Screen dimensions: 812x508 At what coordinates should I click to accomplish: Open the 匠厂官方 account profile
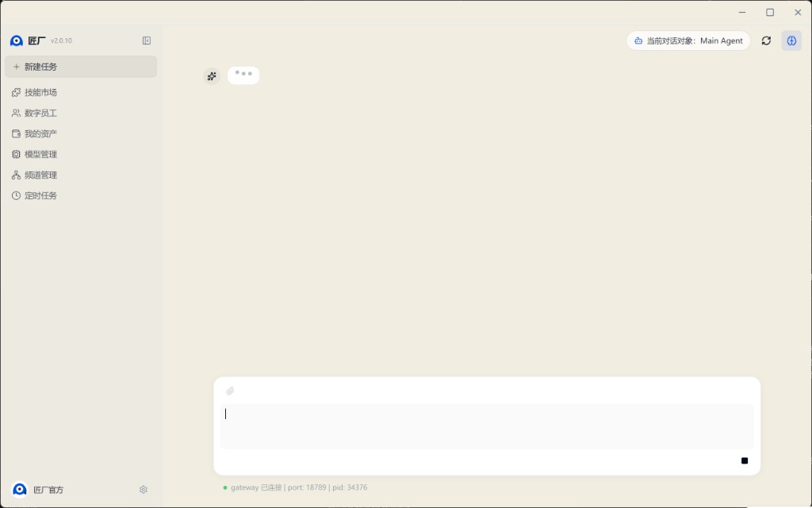48,490
